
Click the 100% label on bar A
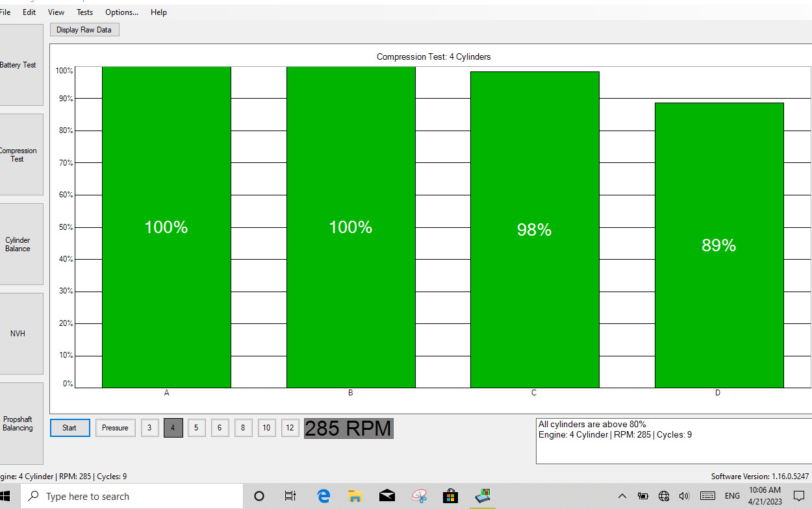[x=166, y=227]
